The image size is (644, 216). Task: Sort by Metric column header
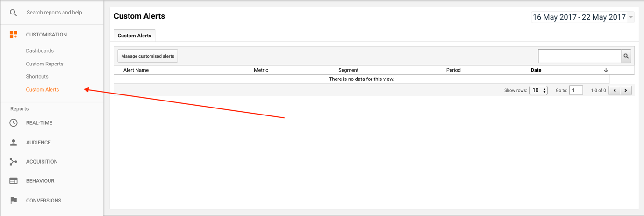pos(261,70)
